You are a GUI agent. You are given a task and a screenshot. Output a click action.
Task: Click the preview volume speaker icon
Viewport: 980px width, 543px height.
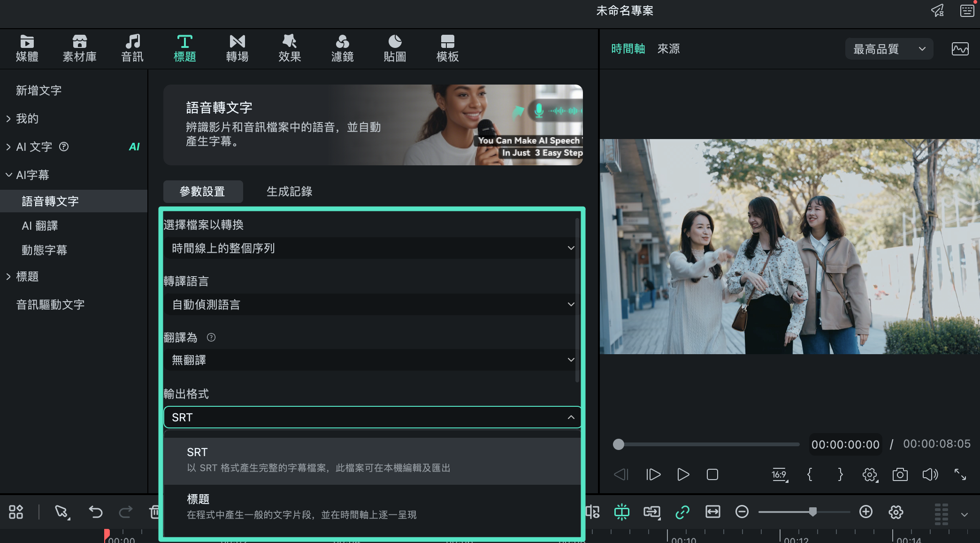(x=930, y=474)
